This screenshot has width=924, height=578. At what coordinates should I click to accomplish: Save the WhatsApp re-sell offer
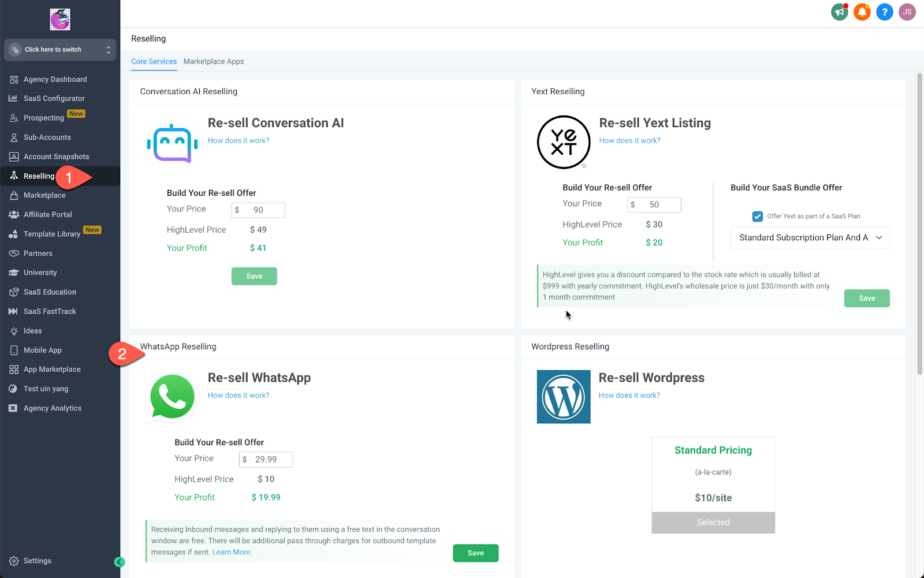[x=475, y=553]
